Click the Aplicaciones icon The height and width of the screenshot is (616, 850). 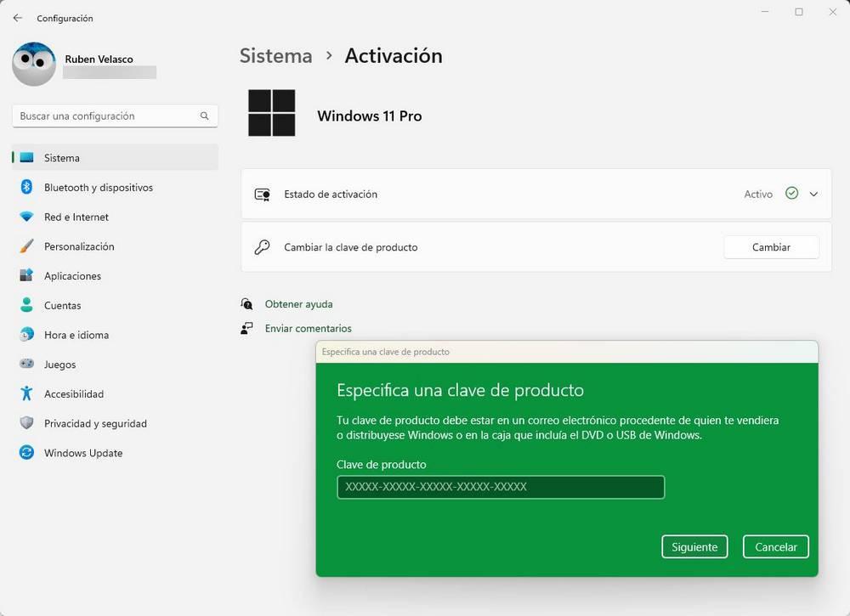point(26,275)
